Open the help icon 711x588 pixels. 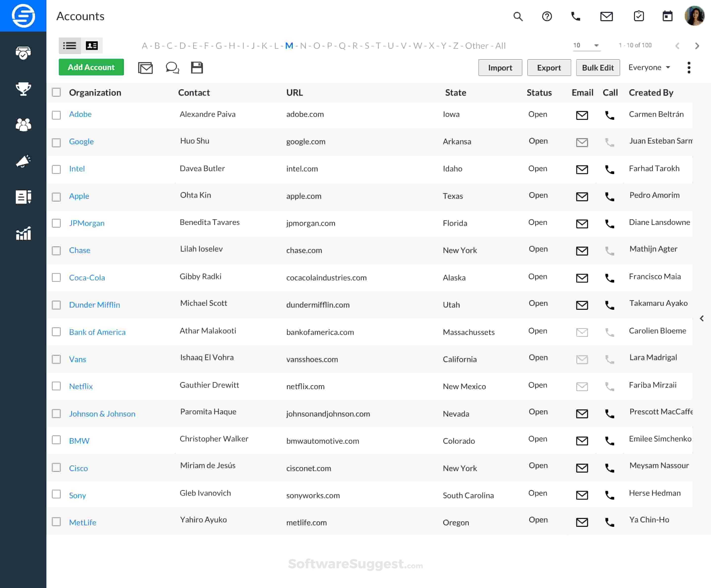546,16
